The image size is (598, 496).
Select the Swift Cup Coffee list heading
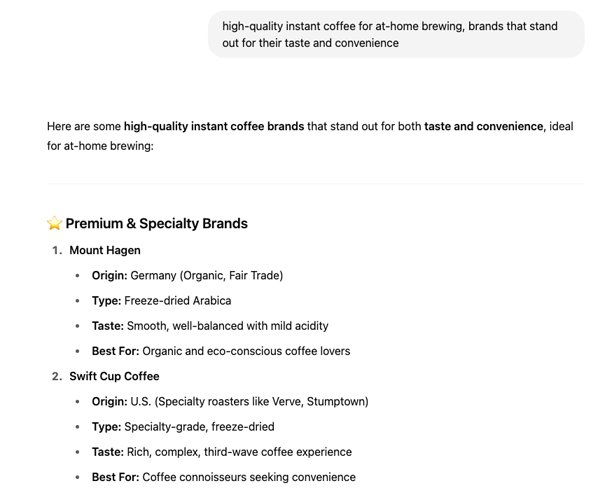click(x=114, y=376)
